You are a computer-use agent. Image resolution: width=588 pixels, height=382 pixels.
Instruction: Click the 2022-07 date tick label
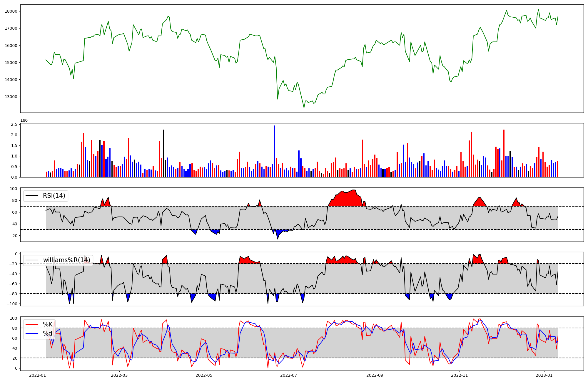pos(289,375)
